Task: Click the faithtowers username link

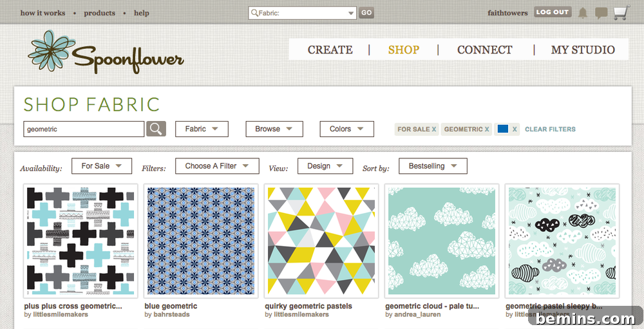Action: click(x=507, y=13)
